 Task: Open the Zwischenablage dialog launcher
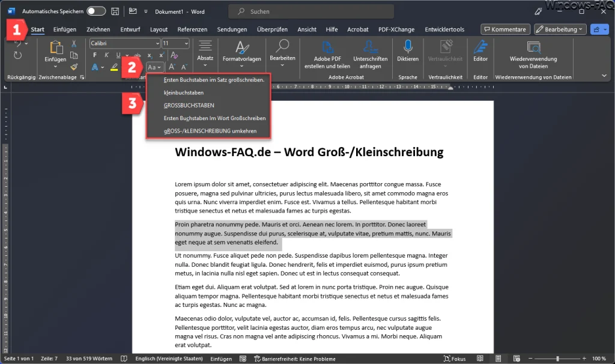(x=82, y=77)
